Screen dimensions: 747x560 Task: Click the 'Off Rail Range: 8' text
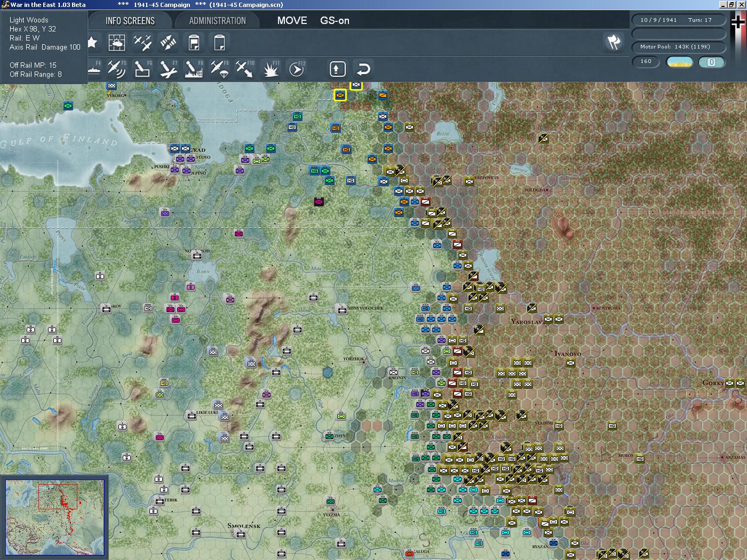click(36, 74)
